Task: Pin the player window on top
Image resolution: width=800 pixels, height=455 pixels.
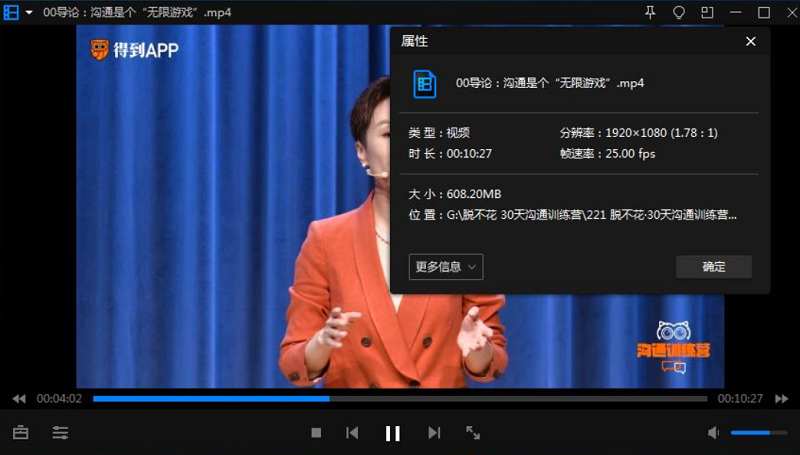Action: pyautogui.click(x=650, y=13)
